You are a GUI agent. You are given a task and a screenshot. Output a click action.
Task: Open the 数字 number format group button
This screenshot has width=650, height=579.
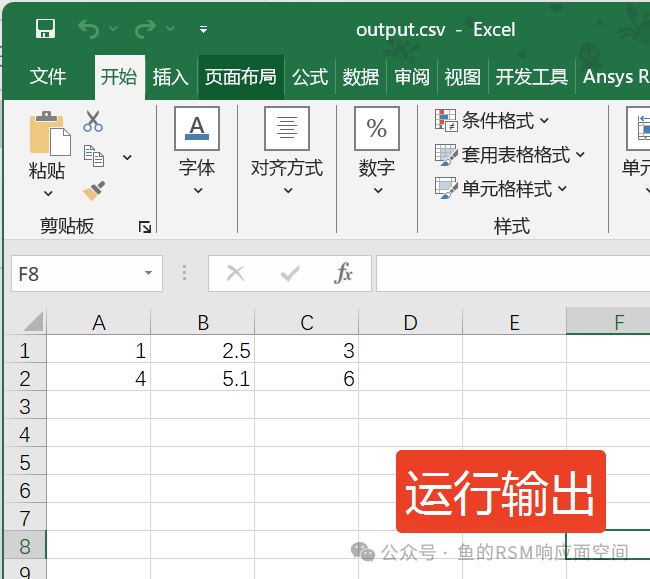[377, 151]
